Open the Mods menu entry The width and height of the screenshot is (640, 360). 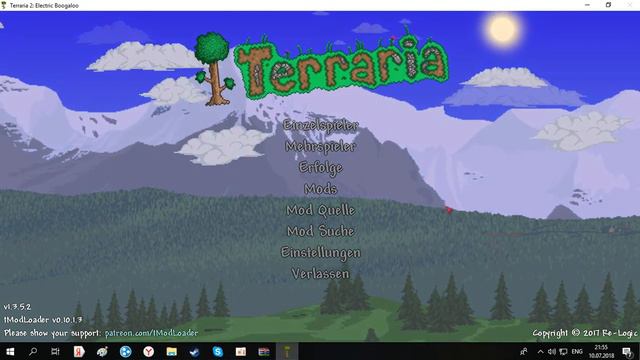click(x=320, y=189)
